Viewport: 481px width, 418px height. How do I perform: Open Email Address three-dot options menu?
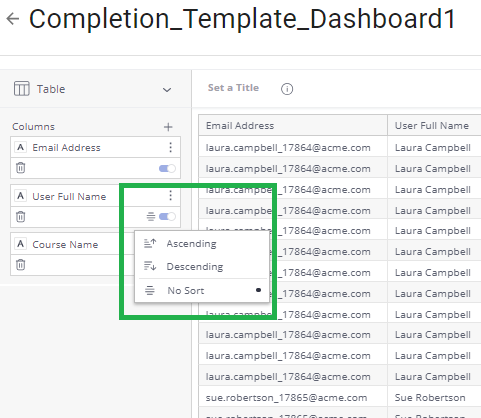coord(171,147)
